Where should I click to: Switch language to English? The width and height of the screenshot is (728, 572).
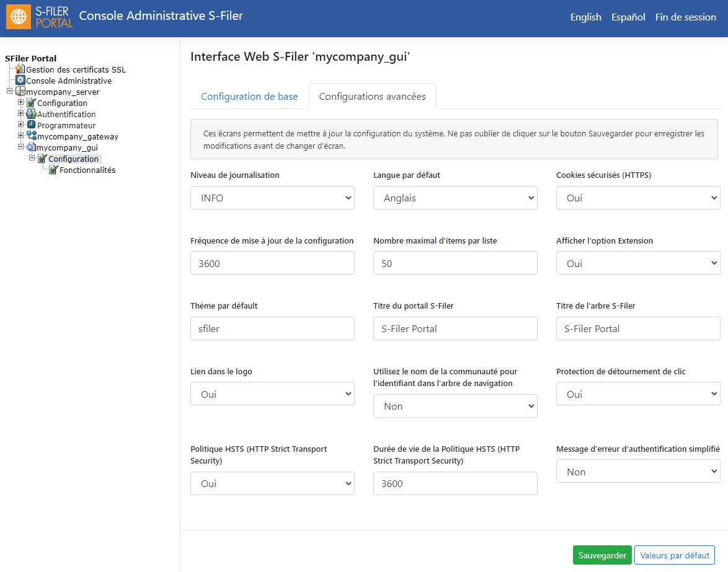coord(585,17)
